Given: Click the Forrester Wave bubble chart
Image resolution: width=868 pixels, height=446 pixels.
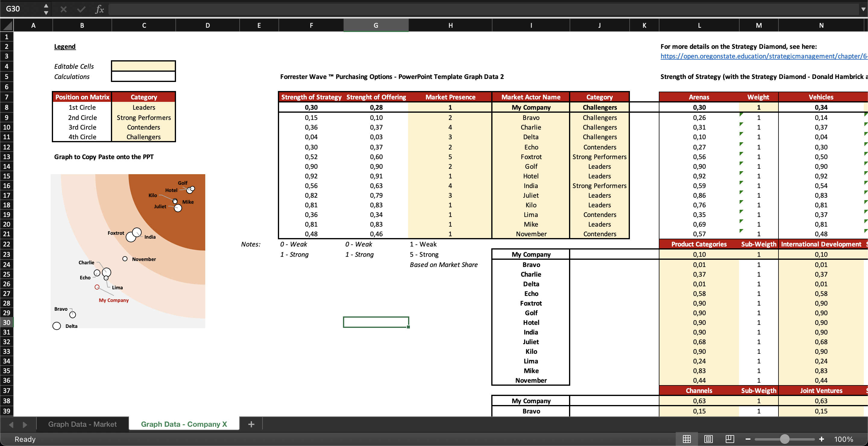Looking at the screenshot, I should click(128, 251).
